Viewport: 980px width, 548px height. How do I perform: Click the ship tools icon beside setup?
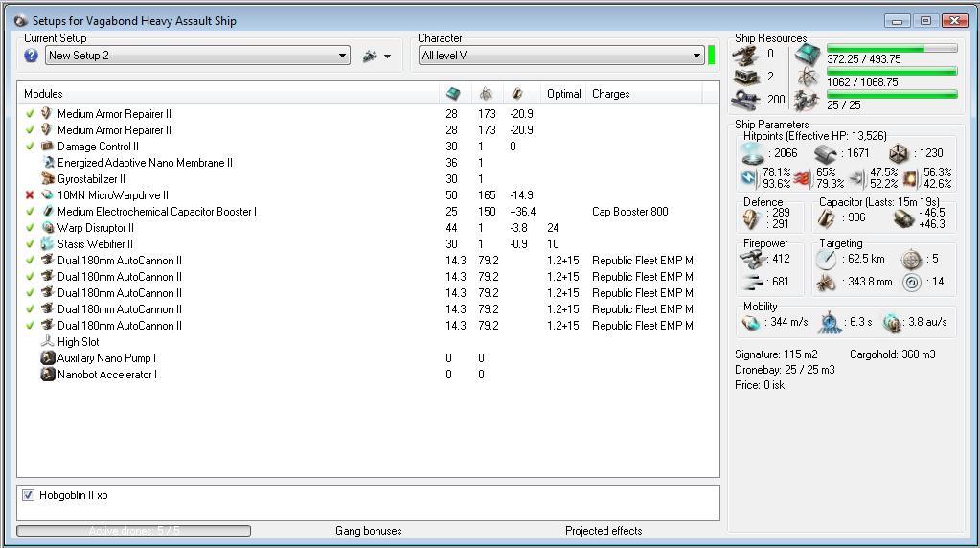click(370, 57)
